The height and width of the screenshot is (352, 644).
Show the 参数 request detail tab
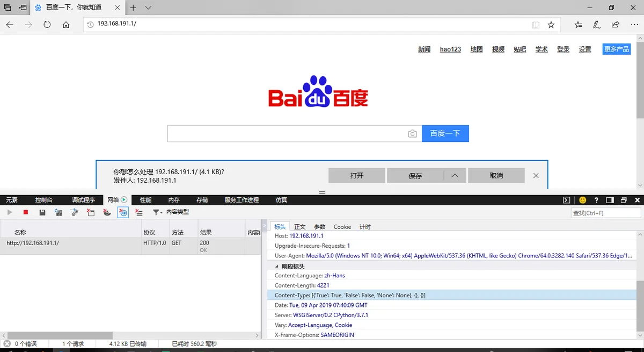tap(320, 227)
